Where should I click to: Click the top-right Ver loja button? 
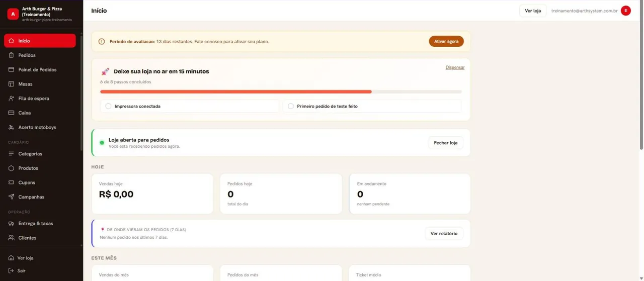click(x=533, y=11)
